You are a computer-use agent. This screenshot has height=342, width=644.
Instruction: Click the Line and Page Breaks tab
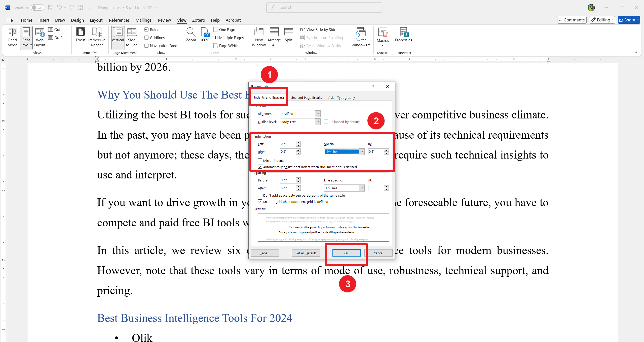[x=306, y=97]
